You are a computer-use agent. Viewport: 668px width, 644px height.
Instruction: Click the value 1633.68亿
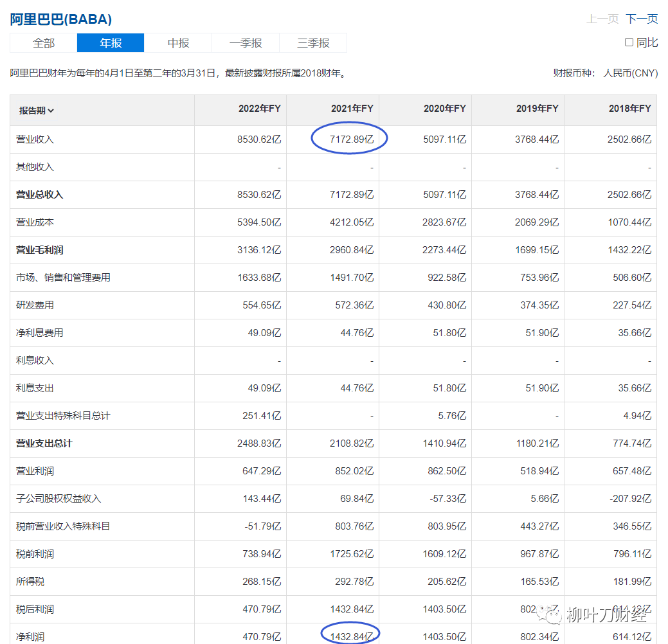[x=259, y=278]
